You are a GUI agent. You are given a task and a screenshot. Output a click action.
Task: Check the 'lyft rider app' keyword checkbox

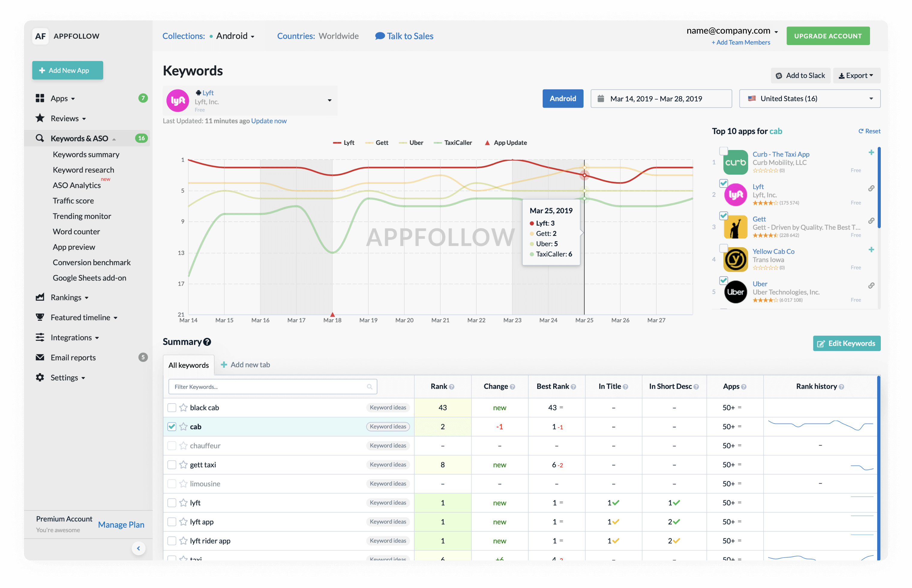pyautogui.click(x=172, y=541)
